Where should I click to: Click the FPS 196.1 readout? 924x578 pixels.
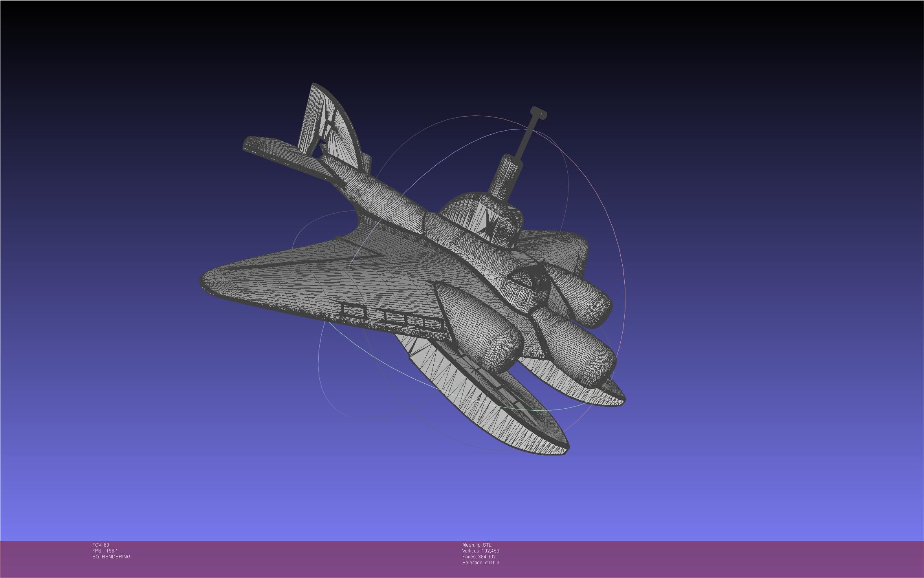(x=105, y=551)
